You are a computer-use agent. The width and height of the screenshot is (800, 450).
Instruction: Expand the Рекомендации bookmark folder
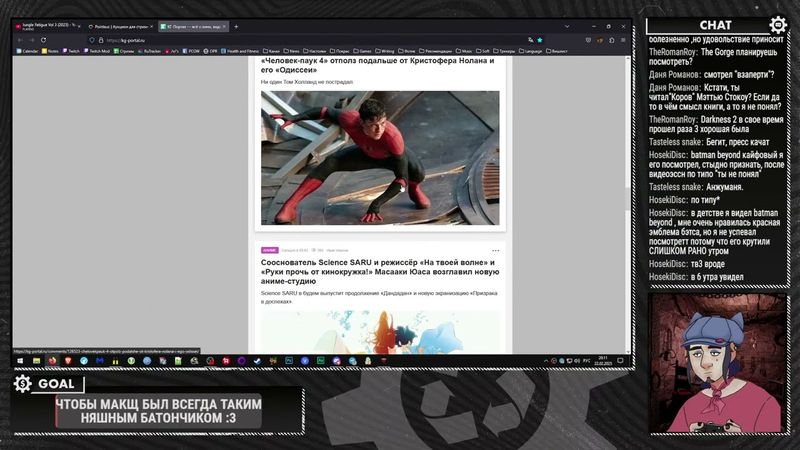435,51
